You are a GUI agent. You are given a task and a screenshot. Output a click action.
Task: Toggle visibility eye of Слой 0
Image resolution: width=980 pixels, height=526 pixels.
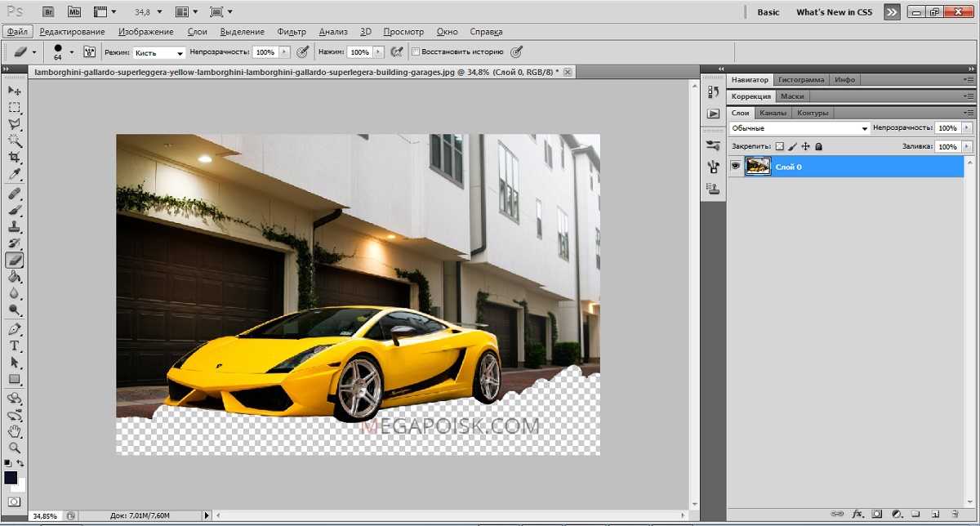736,167
